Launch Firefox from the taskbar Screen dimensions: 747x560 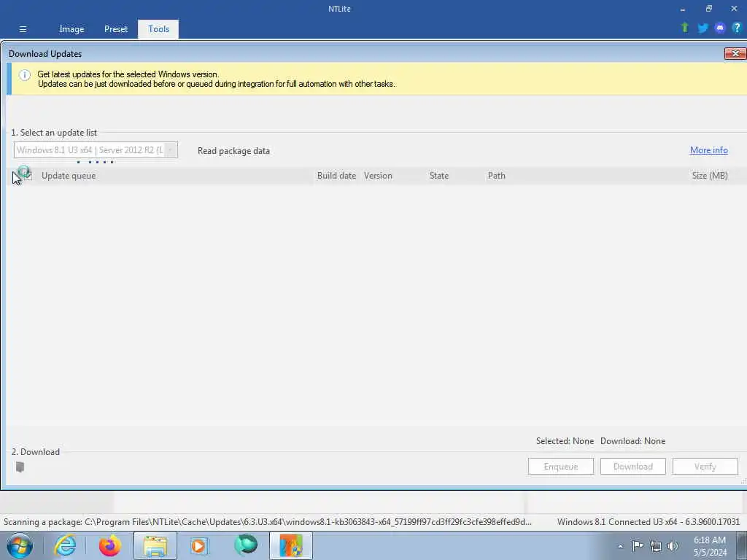(109, 545)
